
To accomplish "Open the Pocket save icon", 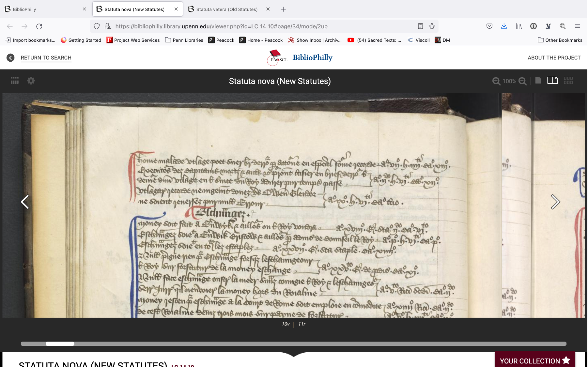I will (x=489, y=26).
